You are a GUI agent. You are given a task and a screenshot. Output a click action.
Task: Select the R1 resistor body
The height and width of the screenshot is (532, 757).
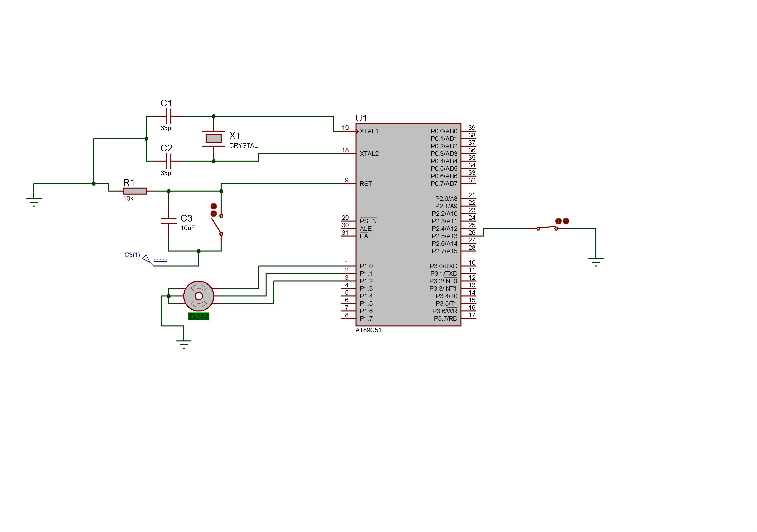[x=135, y=191]
